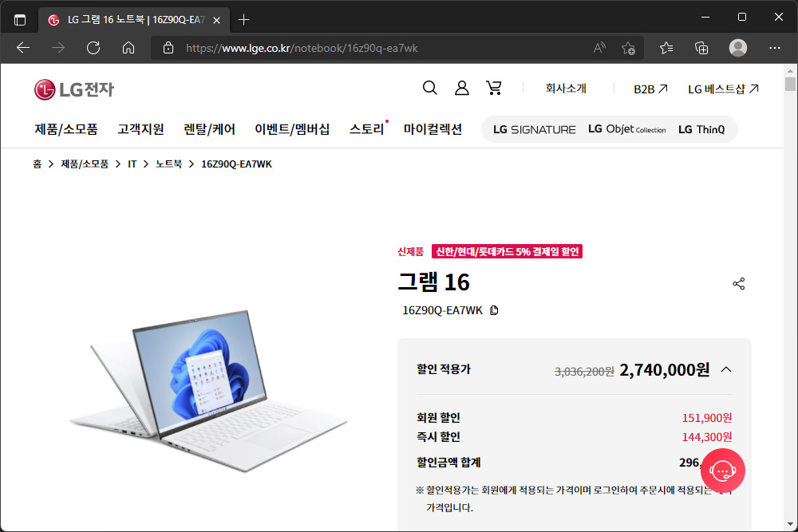Click the LG전자 logo
Image resolution: width=798 pixels, height=532 pixels.
pyautogui.click(x=74, y=89)
